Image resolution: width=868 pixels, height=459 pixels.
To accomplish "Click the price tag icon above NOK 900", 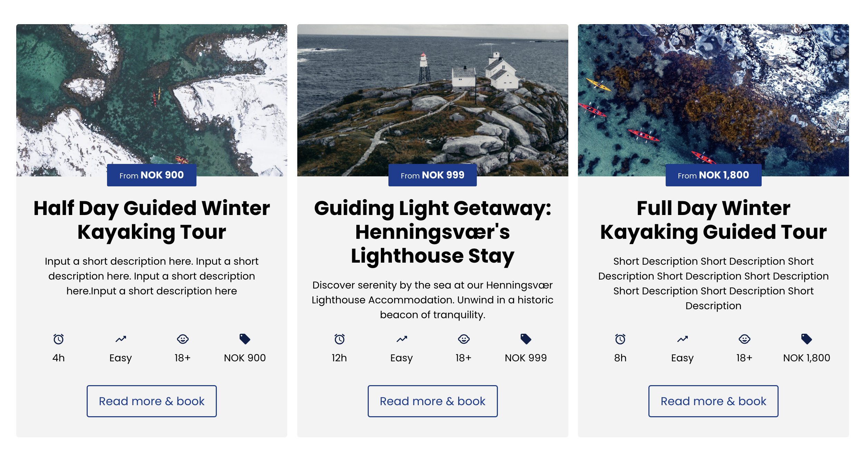I will pos(245,339).
